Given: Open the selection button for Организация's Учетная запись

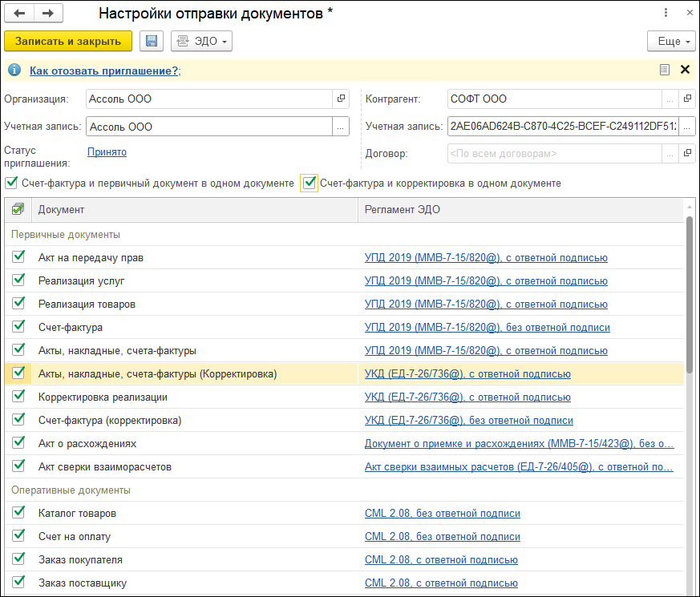Looking at the screenshot, I should click(341, 127).
